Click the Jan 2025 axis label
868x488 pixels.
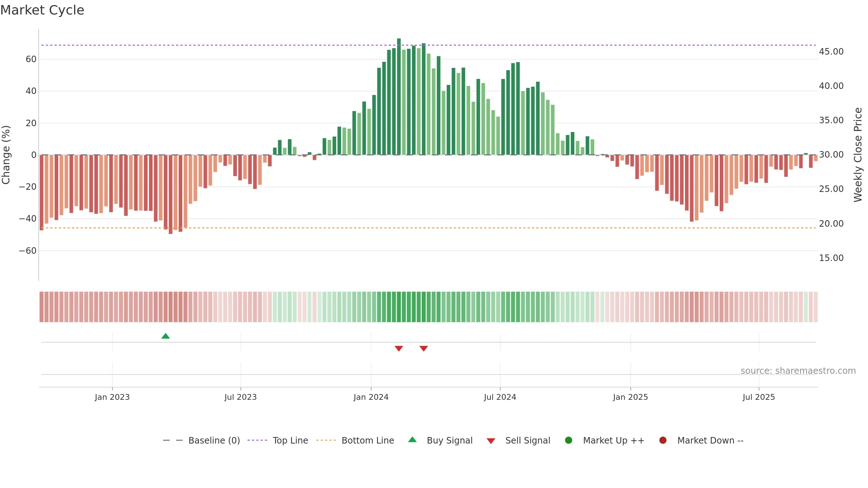pos(630,397)
